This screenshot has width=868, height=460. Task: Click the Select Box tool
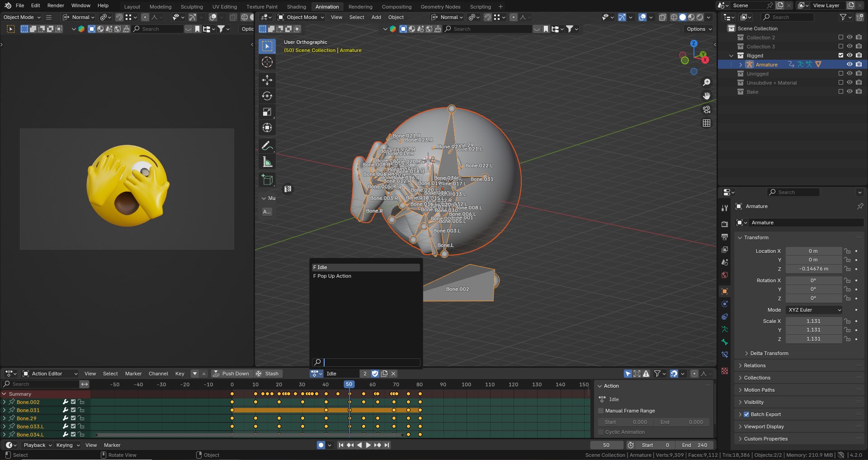(x=267, y=46)
